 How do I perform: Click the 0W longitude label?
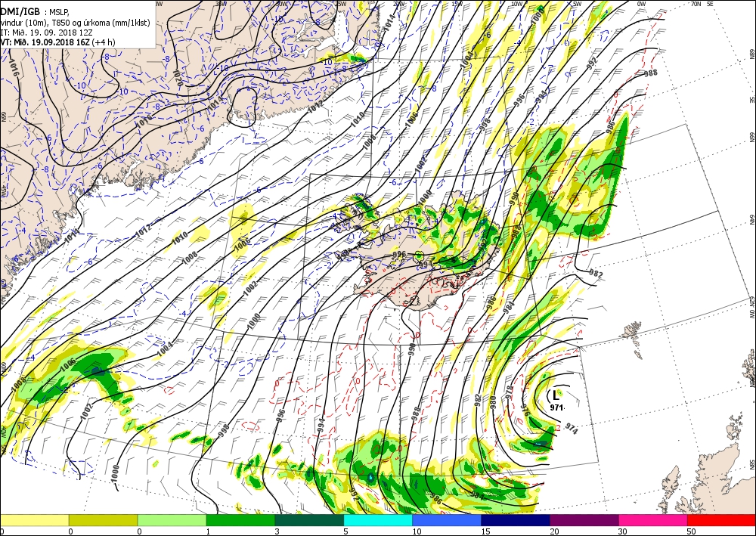click(641, 4)
